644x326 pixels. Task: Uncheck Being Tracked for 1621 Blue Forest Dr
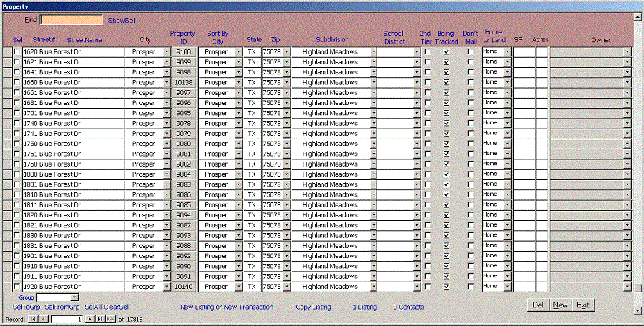click(x=447, y=62)
